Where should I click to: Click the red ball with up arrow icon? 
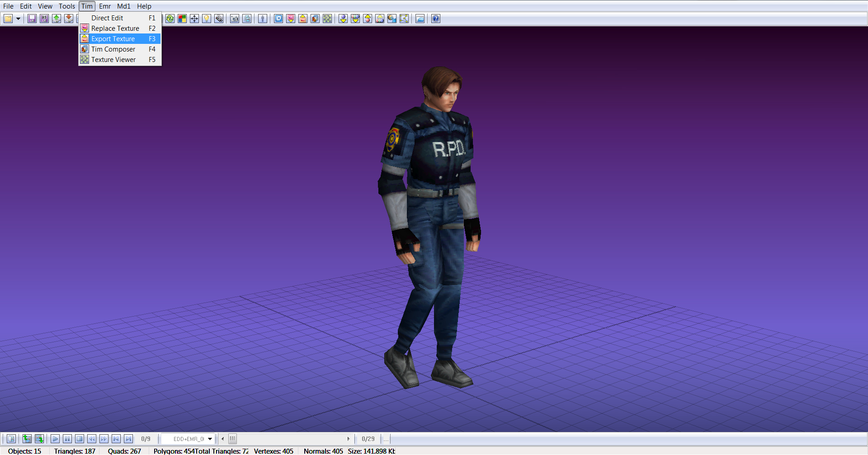(368, 19)
